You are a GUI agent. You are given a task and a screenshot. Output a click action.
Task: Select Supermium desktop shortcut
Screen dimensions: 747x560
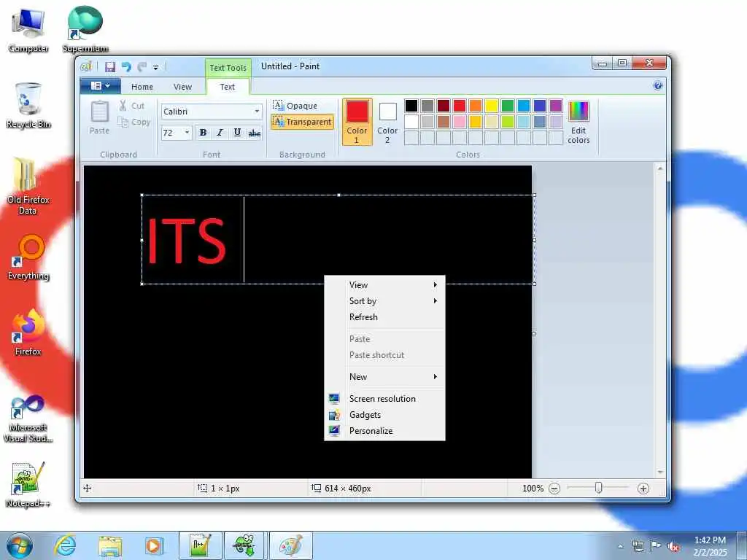tap(85, 29)
